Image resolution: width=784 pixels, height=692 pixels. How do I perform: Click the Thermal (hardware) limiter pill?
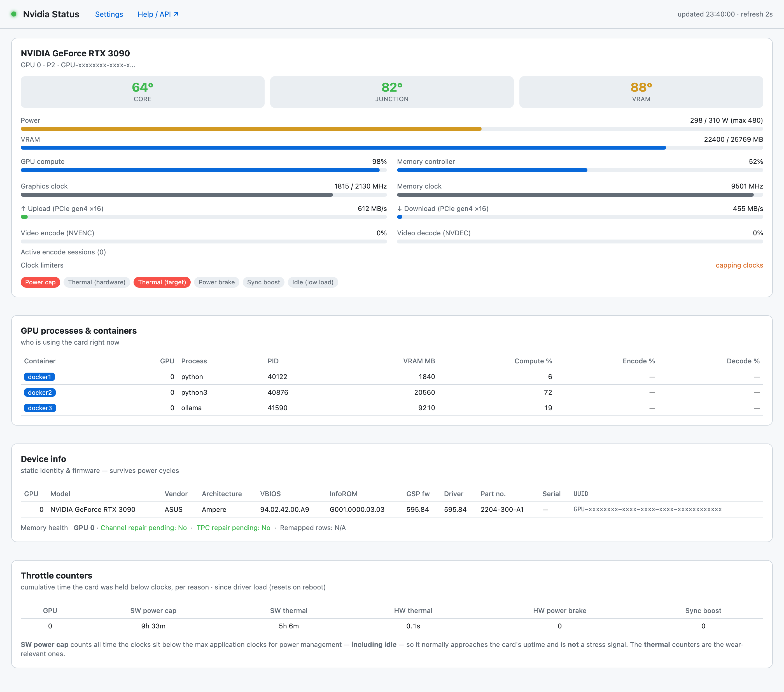pos(97,282)
